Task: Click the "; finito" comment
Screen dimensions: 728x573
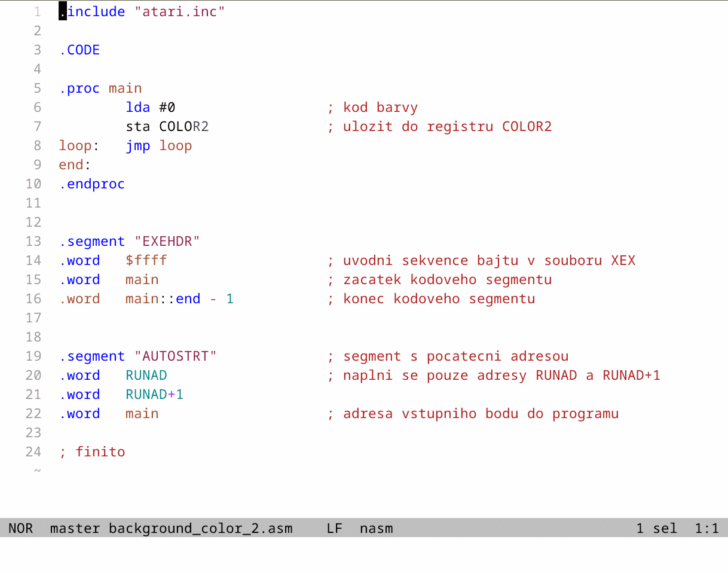Action: click(x=92, y=452)
